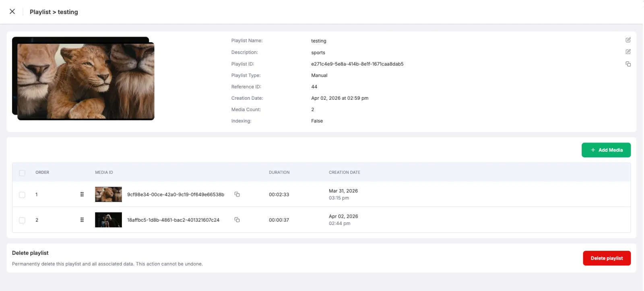Click the description value sports
Image resolution: width=644 pixels, height=291 pixels.
(318, 52)
